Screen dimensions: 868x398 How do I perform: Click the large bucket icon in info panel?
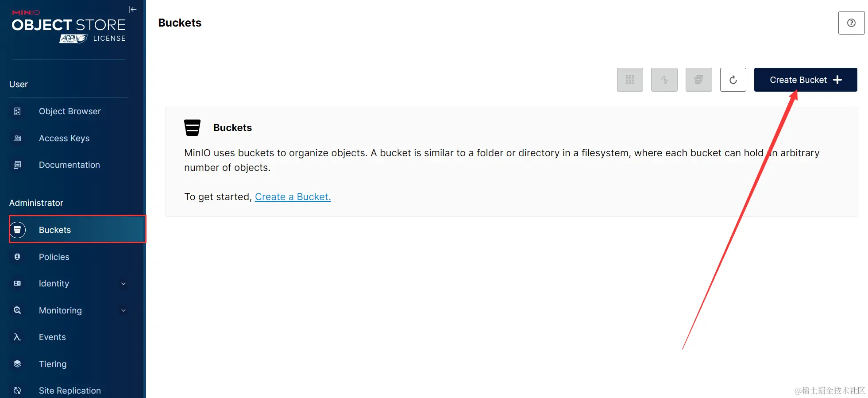192,128
